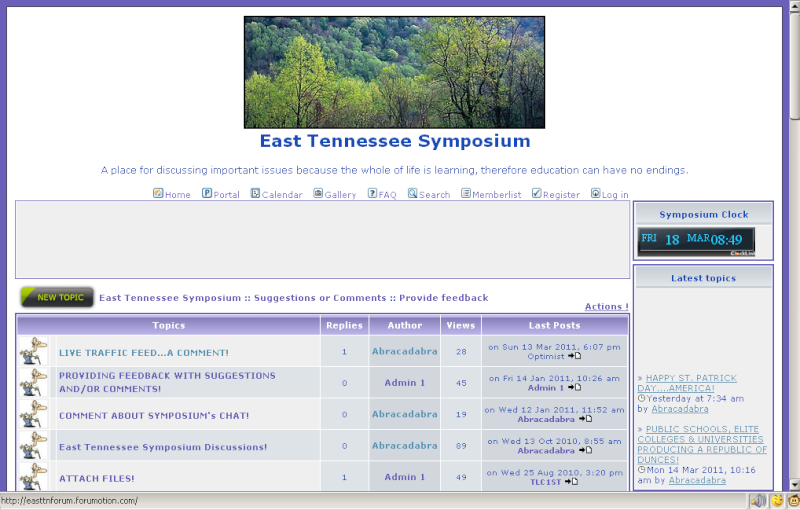Open the Log in menu link
Screen dimensions: 800x510
pyautogui.click(x=615, y=195)
